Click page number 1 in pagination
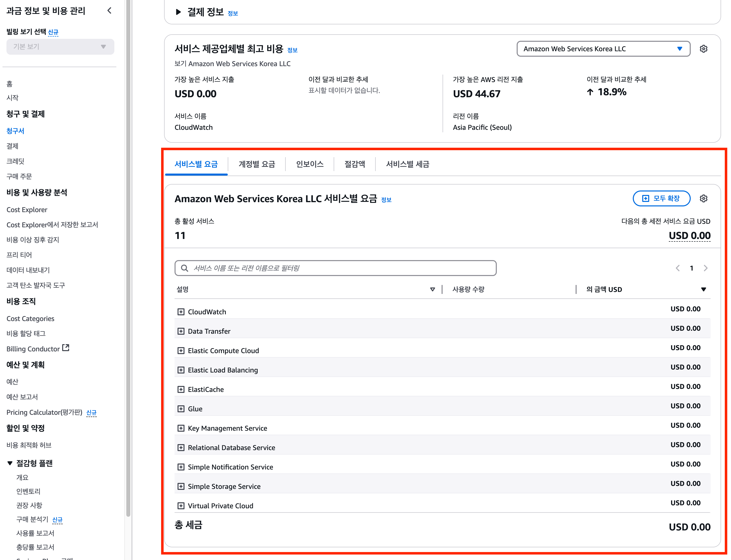This screenshot has width=731, height=560. tap(691, 268)
